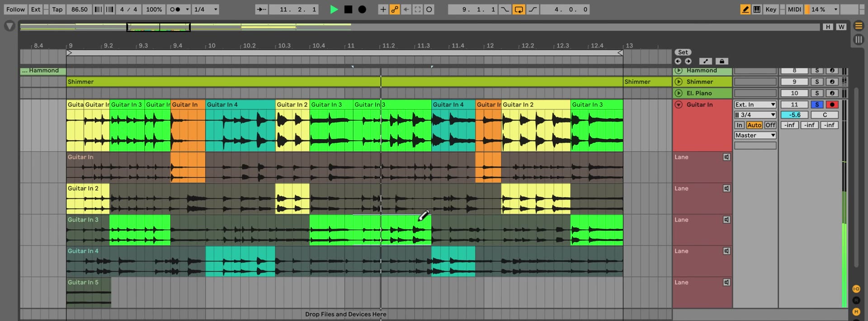Arm the El. Piano track
Image resolution: width=868 pixels, height=321 pixels.
pos(832,93)
